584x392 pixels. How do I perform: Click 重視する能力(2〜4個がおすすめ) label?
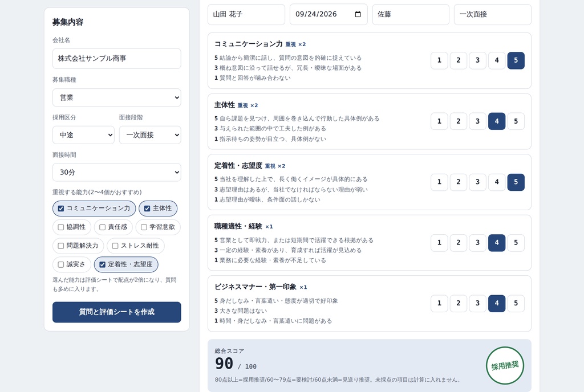point(97,192)
